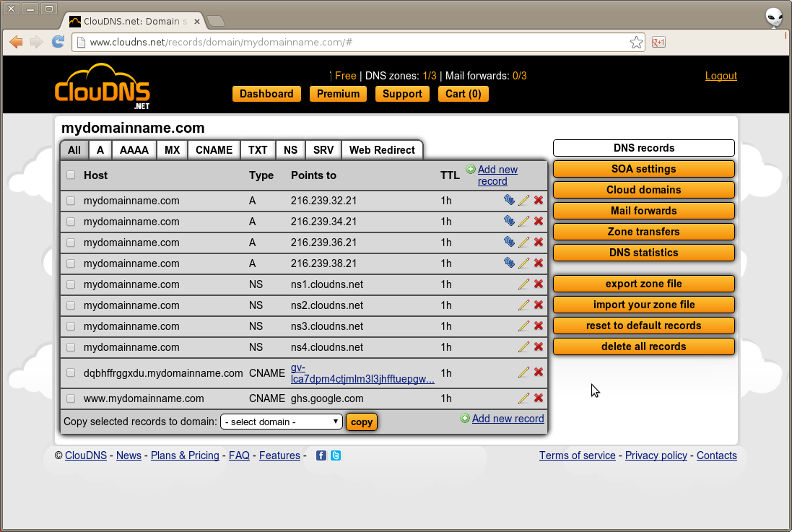792x532 pixels.
Task: Edit the 216.239.34.21 A record pencil
Action: coord(524,221)
